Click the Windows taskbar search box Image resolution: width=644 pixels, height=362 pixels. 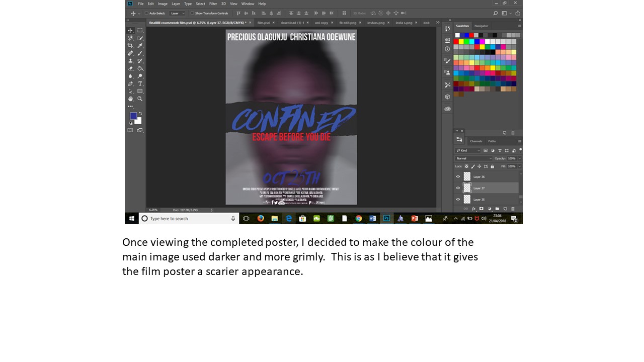188,218
